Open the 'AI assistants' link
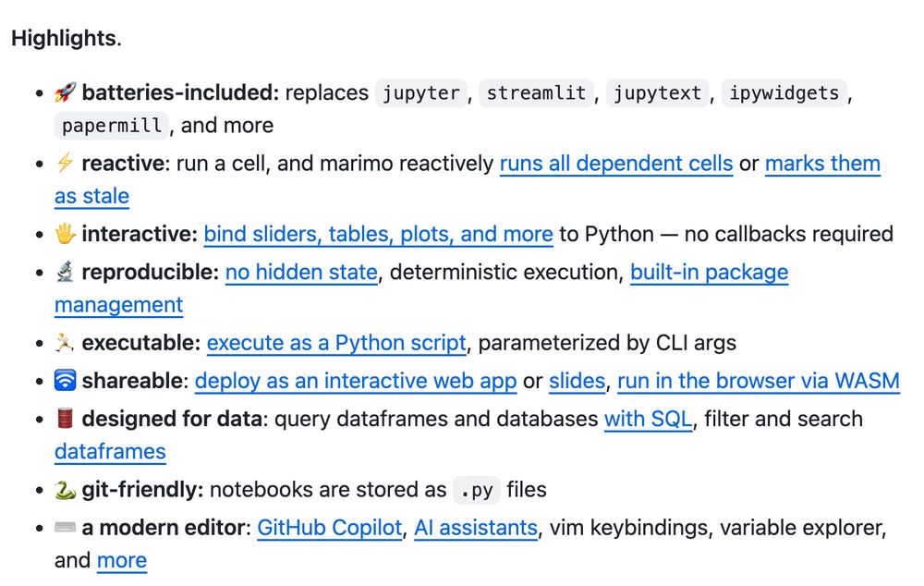This screenshot has width=924, height=586. click(x=476, y=528)
